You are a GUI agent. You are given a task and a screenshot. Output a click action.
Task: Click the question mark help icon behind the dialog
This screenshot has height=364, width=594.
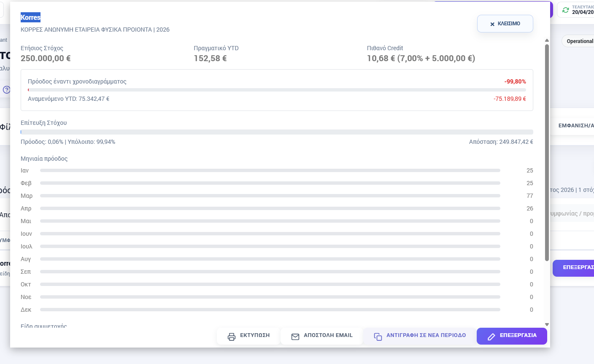click(x=6, y=90)
